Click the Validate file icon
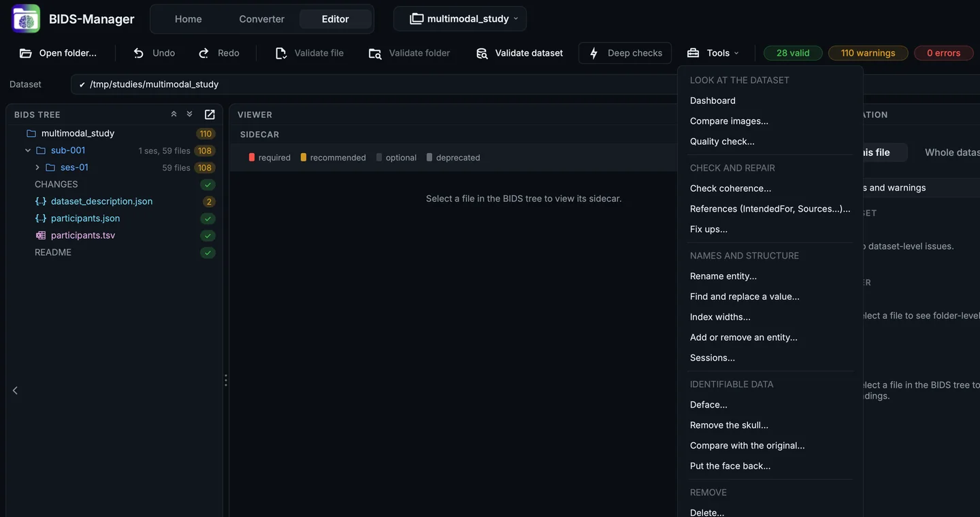The height and width of the screenshot is (517, 980). coord(280,53)
